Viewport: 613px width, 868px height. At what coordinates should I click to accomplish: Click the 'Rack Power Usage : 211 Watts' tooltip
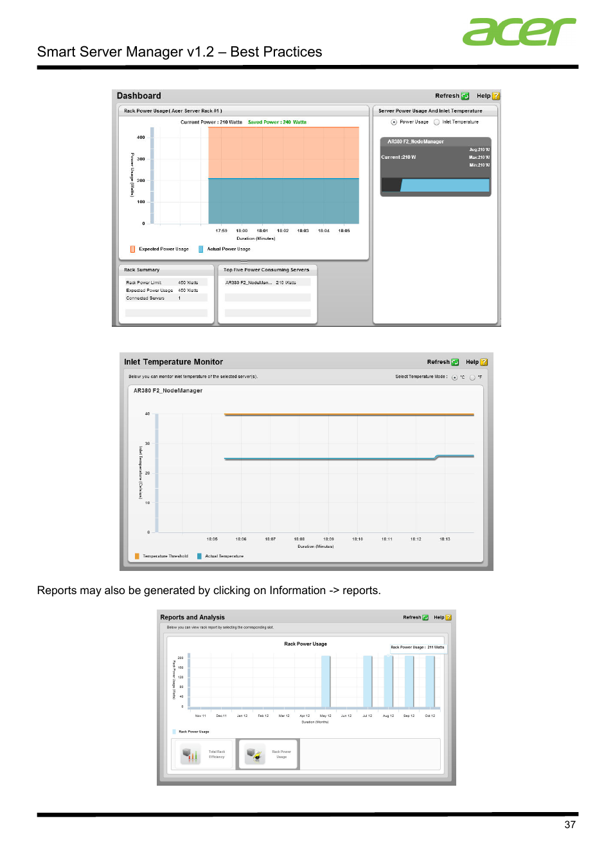(x=418, y=647)
